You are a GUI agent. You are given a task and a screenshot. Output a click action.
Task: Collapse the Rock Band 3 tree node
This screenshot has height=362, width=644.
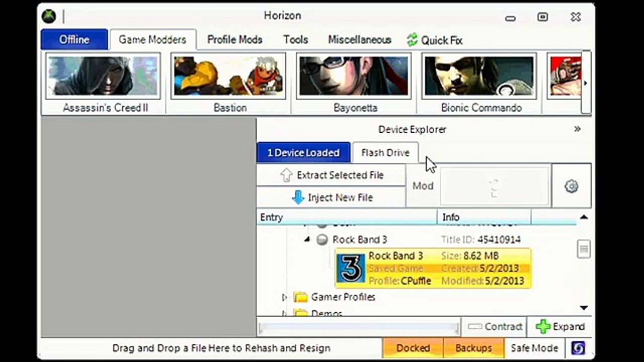pos(307,240)
